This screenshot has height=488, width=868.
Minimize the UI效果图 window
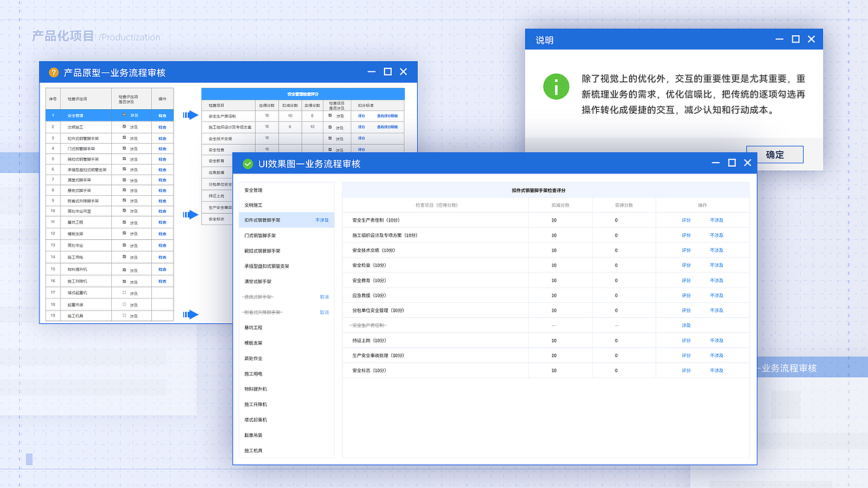click(715, 163)
